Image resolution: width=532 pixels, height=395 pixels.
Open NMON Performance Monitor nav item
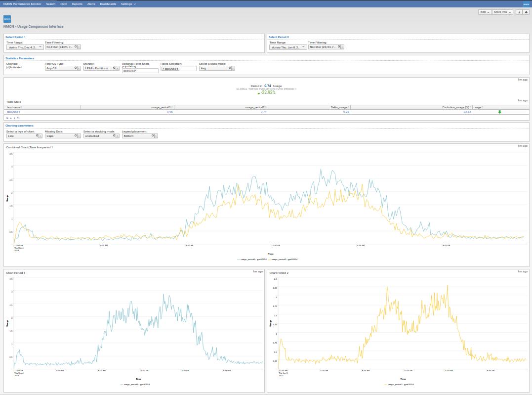click(x=22, y=4)
